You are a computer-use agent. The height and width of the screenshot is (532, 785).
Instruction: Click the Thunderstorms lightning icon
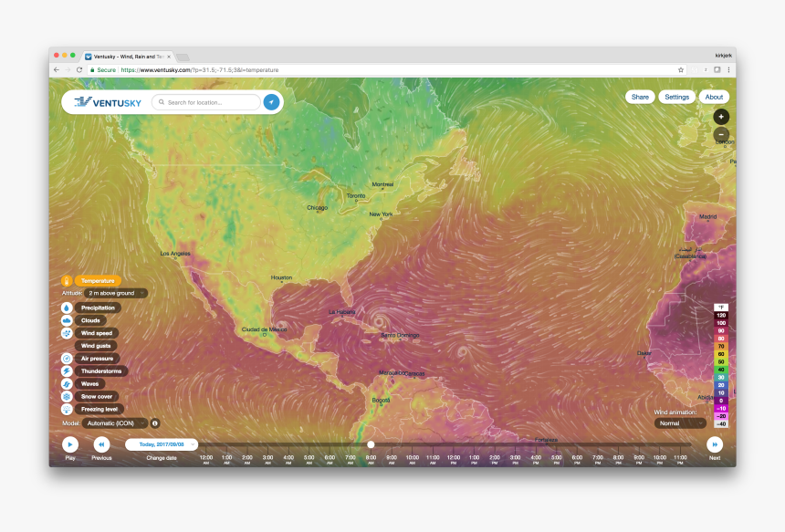pyautogui.click(x=67, y=371)
